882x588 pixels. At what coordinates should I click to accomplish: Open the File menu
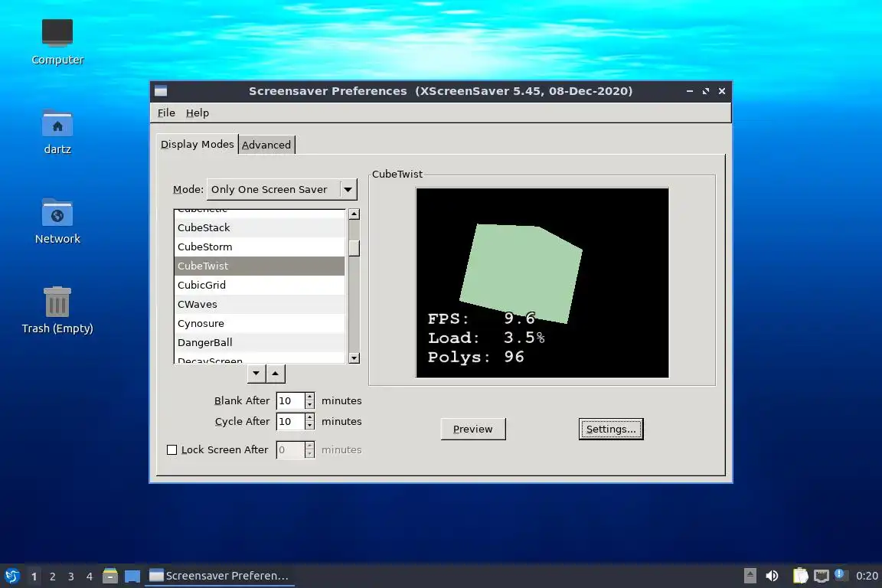[x=166, y=113]
